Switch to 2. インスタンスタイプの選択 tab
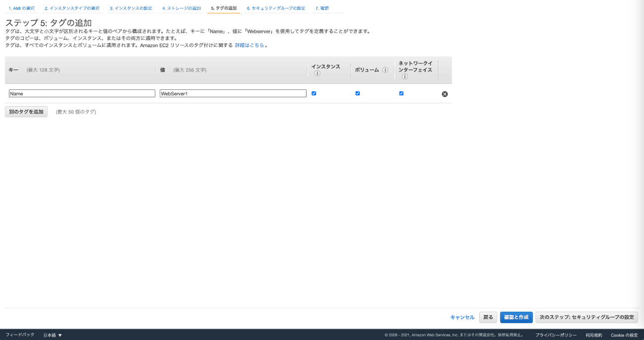 (x=72, y=8)
